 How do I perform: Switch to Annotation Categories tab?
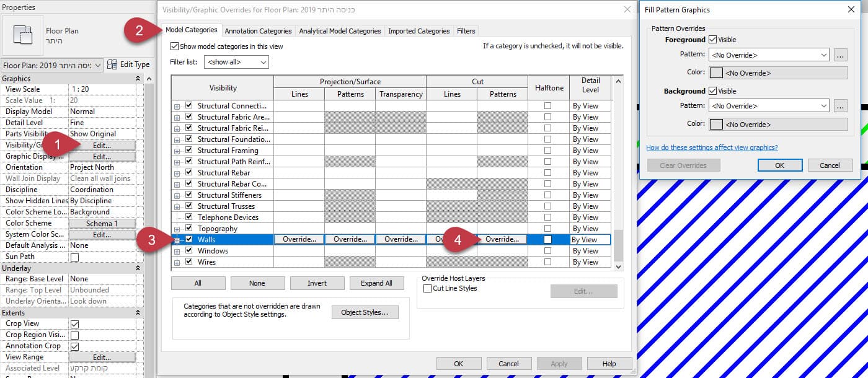[258, 31]
